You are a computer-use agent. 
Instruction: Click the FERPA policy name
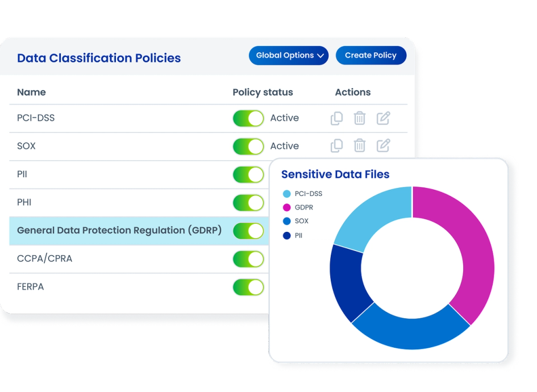coord(30,286)
